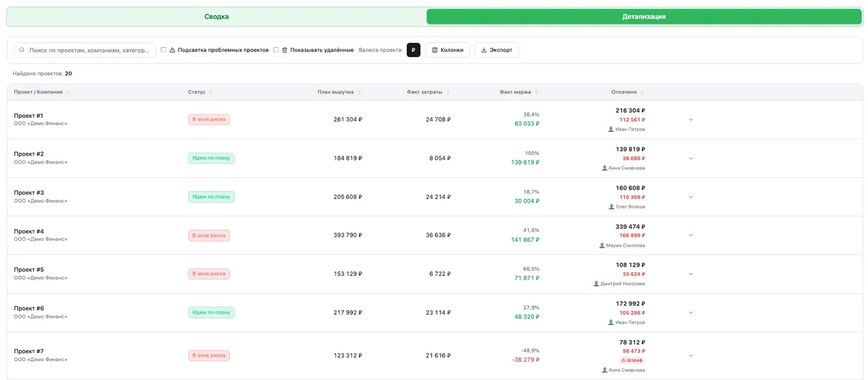Expand the Проект #2 row chevron
The height and width of the screenshot is (380, 868).
(x=691, y=159)
